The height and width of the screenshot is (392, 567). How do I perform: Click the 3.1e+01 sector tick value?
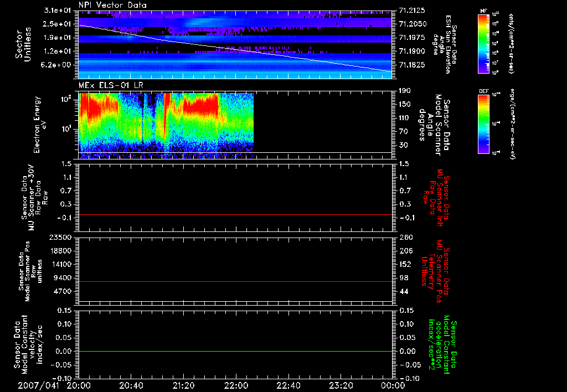click(58, 11)
